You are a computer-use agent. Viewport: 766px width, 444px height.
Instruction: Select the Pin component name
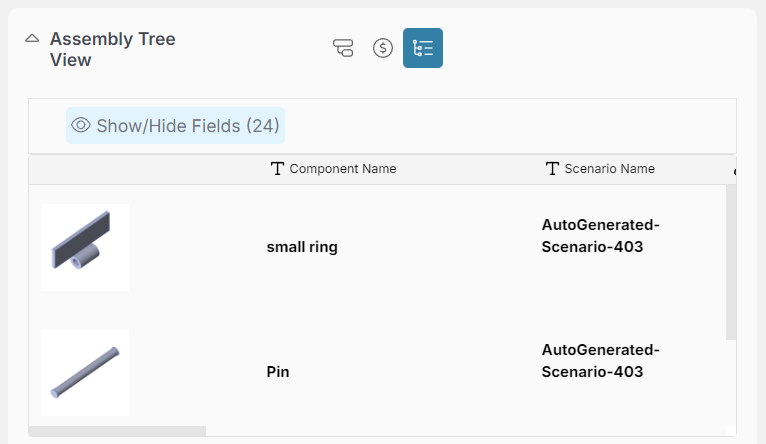[278, 372]
